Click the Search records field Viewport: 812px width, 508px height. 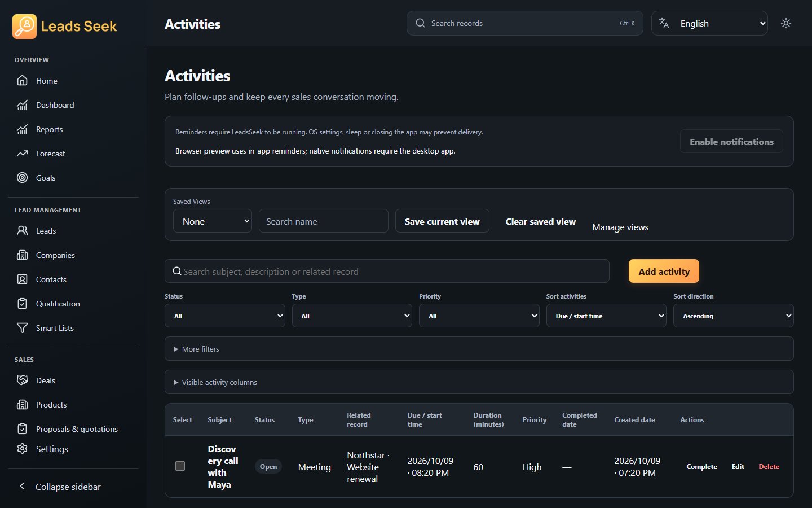coord(524,23)
